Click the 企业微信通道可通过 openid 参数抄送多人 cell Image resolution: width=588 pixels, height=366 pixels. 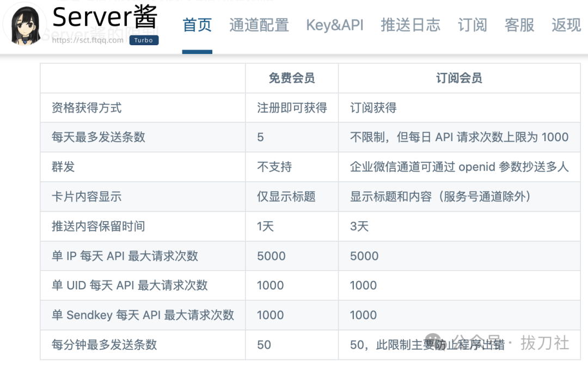click(459, 167)
